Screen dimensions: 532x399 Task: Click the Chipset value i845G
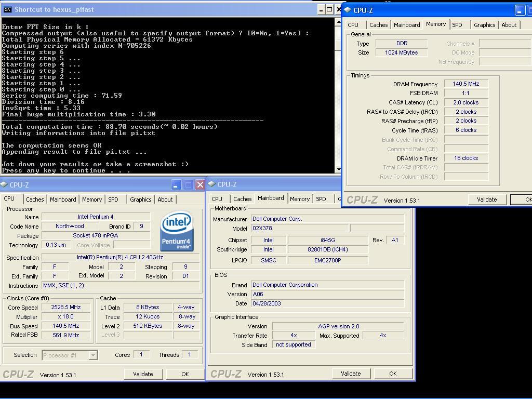coord(328,240)
